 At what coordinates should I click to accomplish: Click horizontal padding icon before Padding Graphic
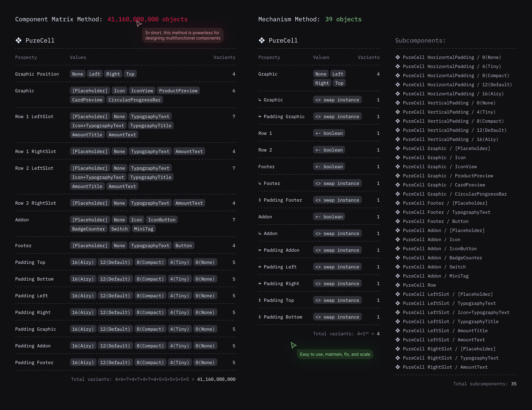(x=260, y=117)
